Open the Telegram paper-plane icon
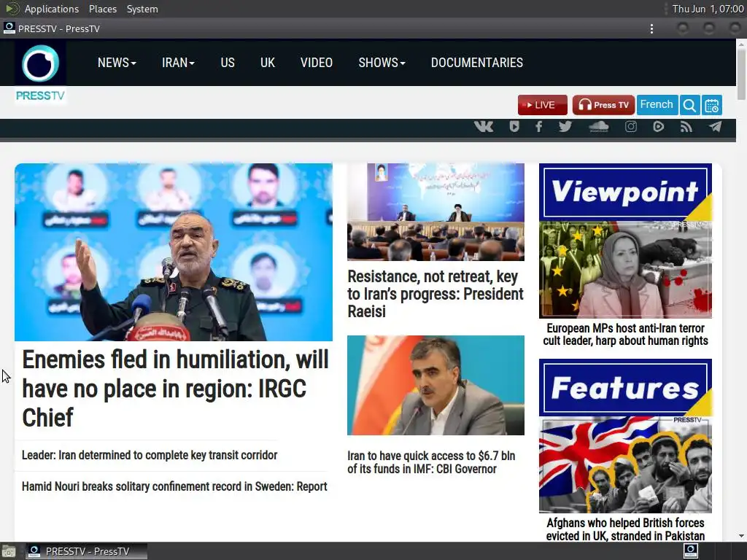The width and height of the screenshot is (747, 560). 715,126
